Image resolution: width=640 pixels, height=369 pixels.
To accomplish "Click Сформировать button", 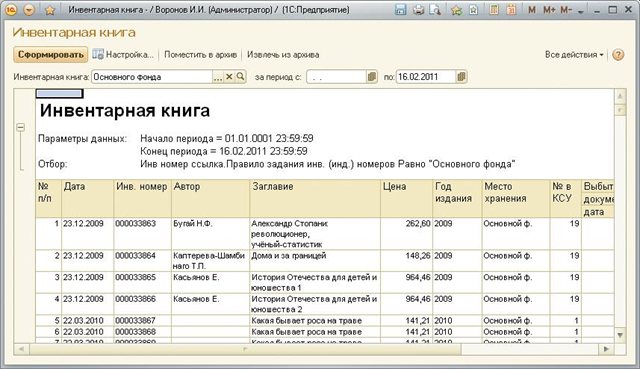I will [51, 55].
